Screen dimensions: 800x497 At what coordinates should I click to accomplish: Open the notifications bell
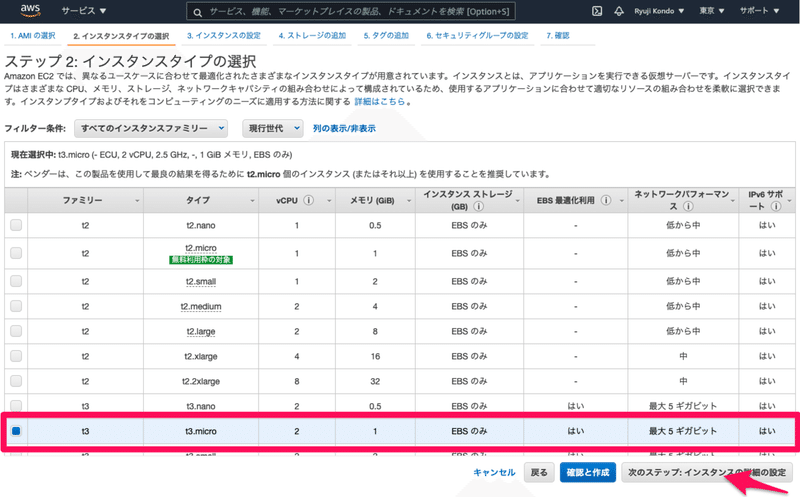click(x=619, y=11)
